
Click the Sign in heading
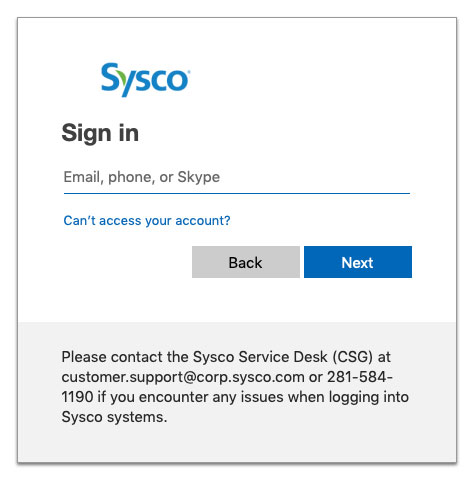tap(100, 133)
